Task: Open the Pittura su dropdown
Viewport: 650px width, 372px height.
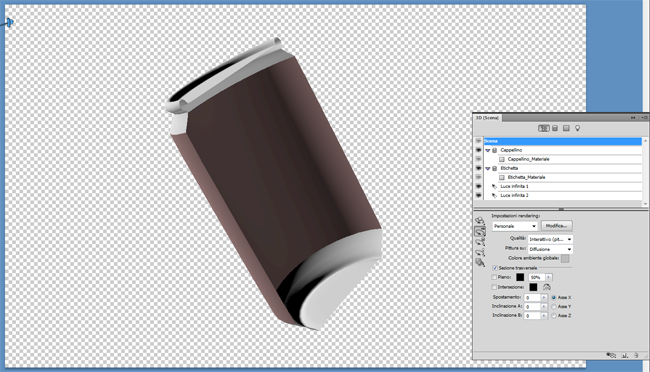Action: point(551,249)
